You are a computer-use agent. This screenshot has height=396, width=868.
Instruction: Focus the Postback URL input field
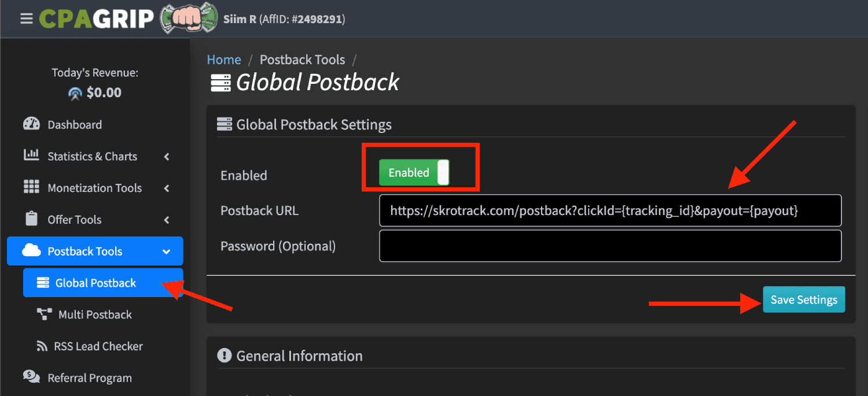tap(610, 210)
